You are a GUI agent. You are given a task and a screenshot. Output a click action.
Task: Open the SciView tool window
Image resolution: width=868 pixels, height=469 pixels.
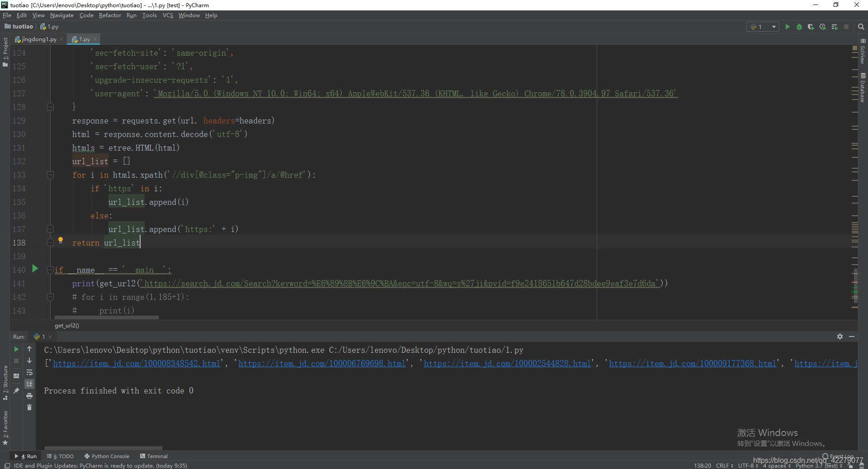pyautogui.click(x=863, y=51)
